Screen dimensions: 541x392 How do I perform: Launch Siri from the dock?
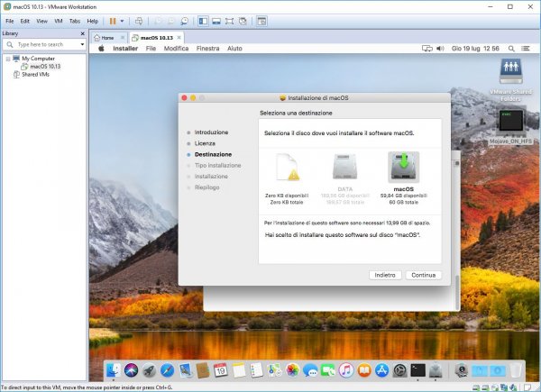pos(131,370)
